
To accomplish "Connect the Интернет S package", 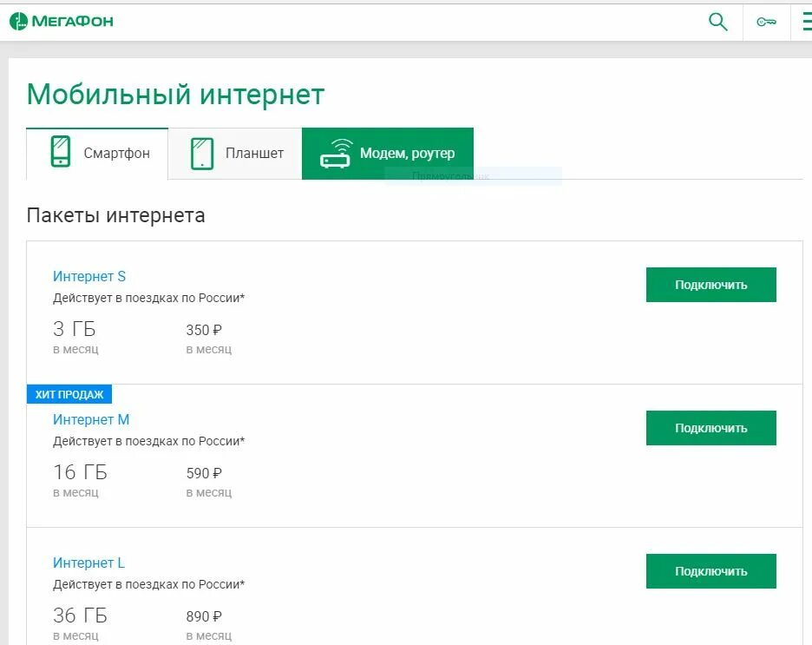I will 711,285.
